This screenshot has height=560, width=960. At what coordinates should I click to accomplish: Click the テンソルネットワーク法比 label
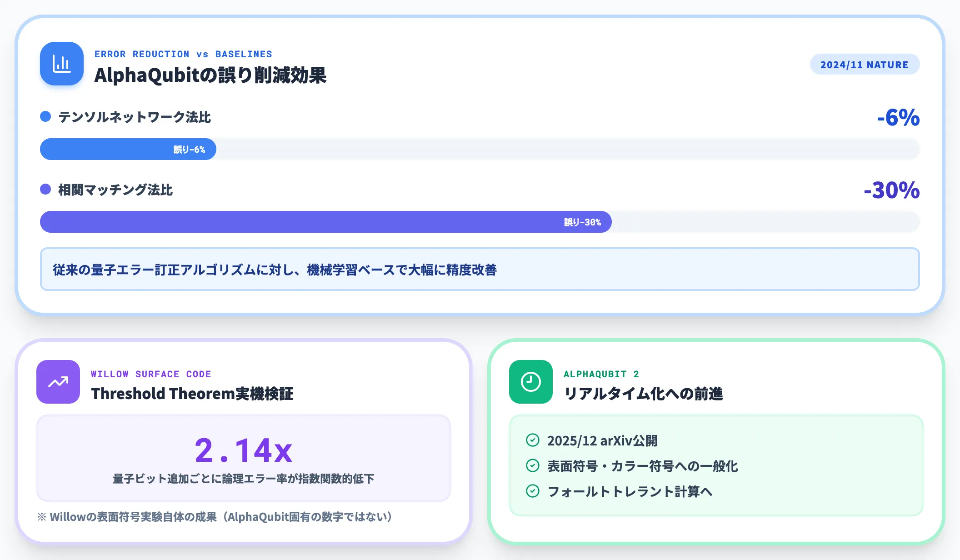135,117
